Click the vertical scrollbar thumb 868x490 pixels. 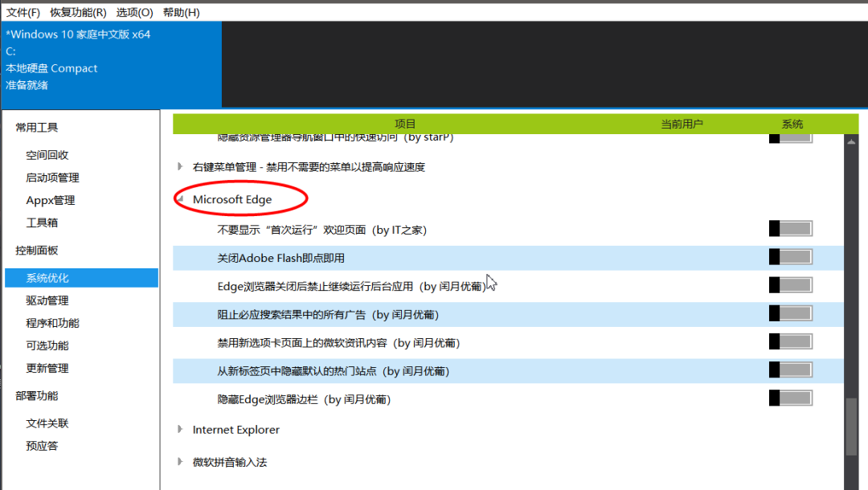(851, 427)
